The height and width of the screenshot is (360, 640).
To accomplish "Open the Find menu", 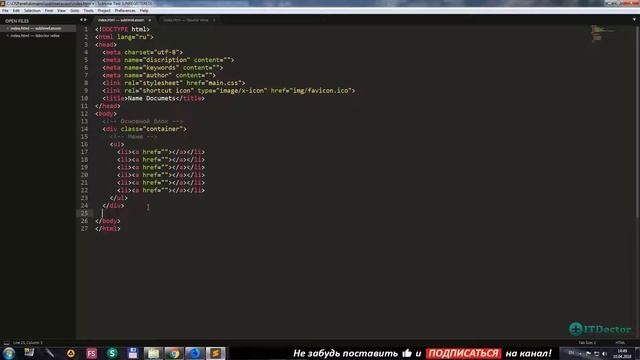I will [49, 11].
